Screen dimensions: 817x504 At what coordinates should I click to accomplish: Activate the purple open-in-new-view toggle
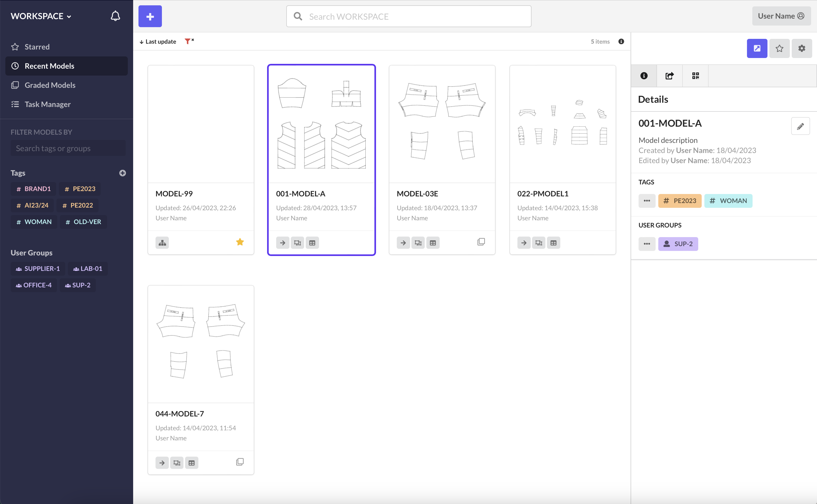point(757,48)
